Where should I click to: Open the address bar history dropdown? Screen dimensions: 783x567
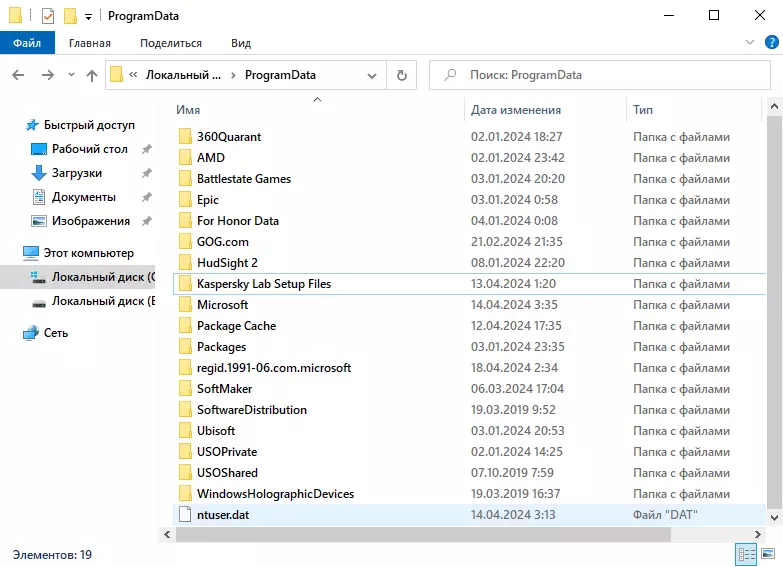[373, 75]
